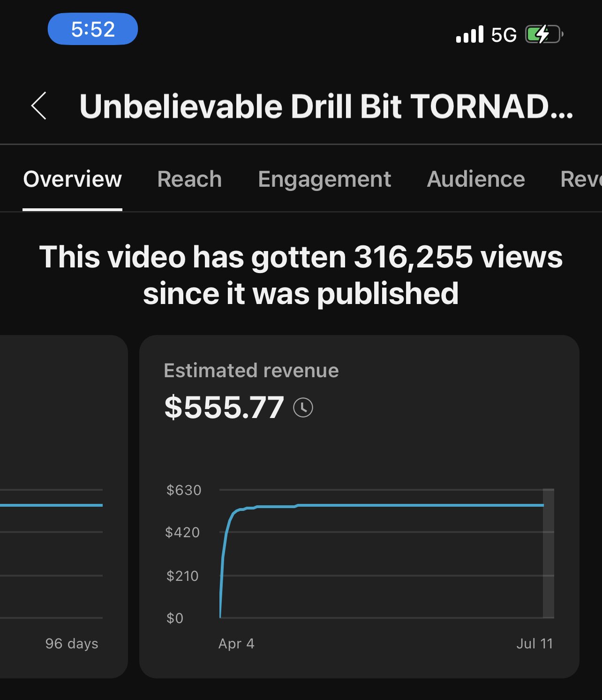Tap the back arrow icon
The width and height of the screenshot is (602, 700).
[x=39, y=106]
